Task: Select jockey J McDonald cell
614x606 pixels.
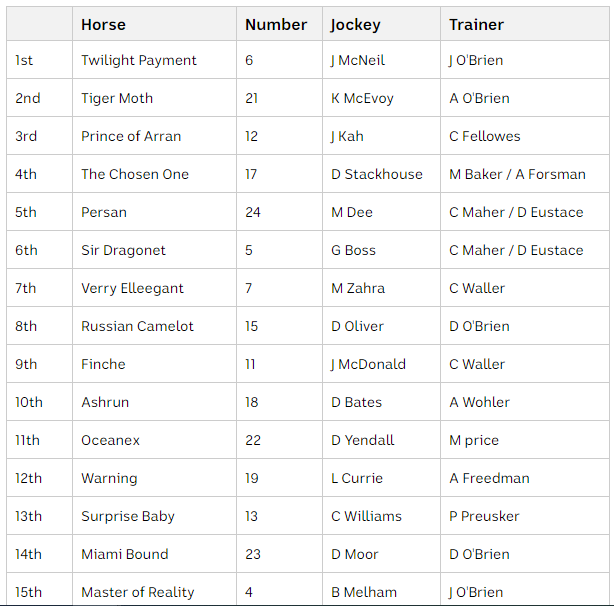Action: coord(368,364)
